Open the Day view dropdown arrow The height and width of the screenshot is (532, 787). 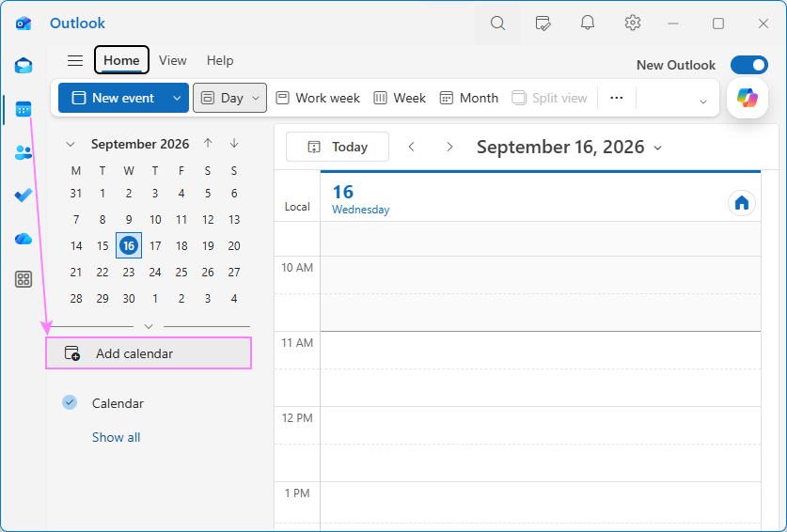coord(256,98)
